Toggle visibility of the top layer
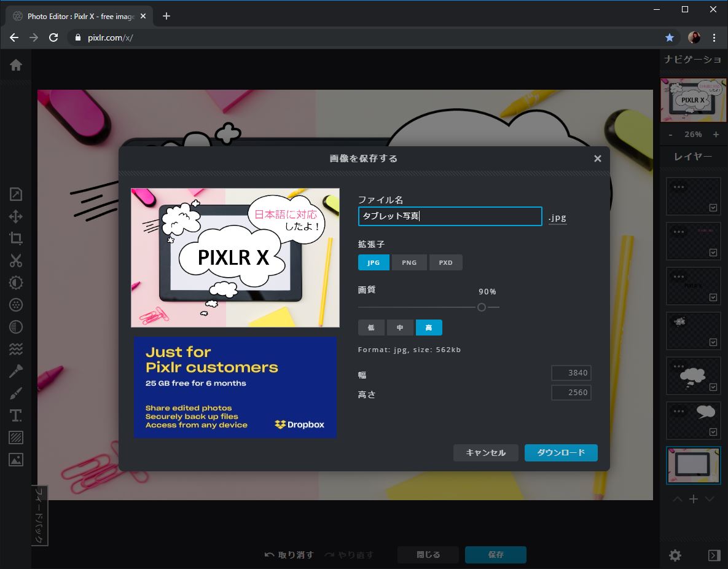728x569 pixels. pos(713,208)
